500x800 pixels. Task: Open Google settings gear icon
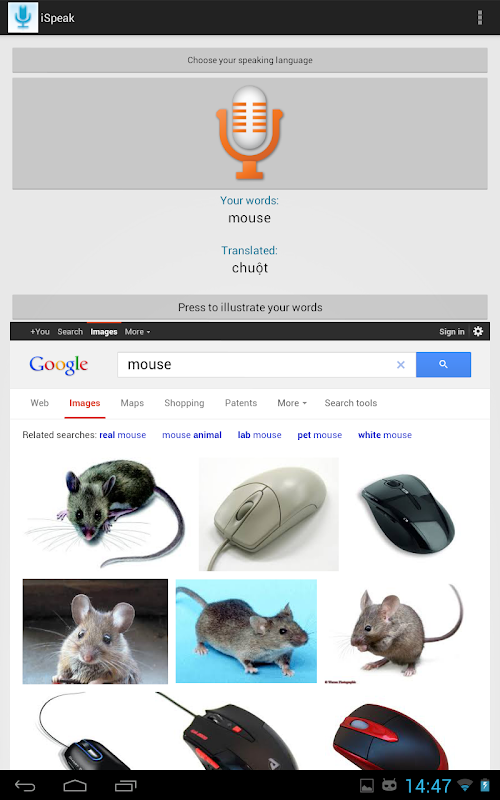point(478,332)
